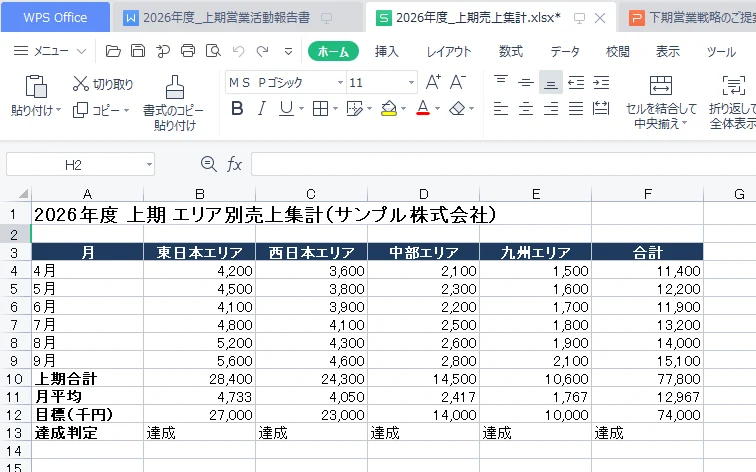
Task: Select the ホーム ribbon tab
Action: coord(333,51)
